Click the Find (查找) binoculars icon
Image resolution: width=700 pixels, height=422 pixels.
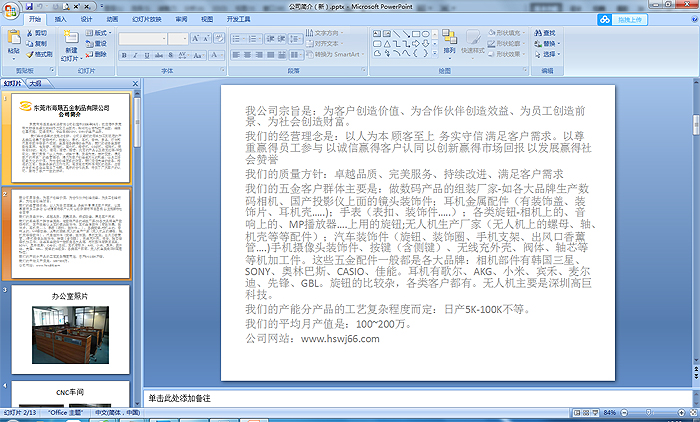pos(538,32)
